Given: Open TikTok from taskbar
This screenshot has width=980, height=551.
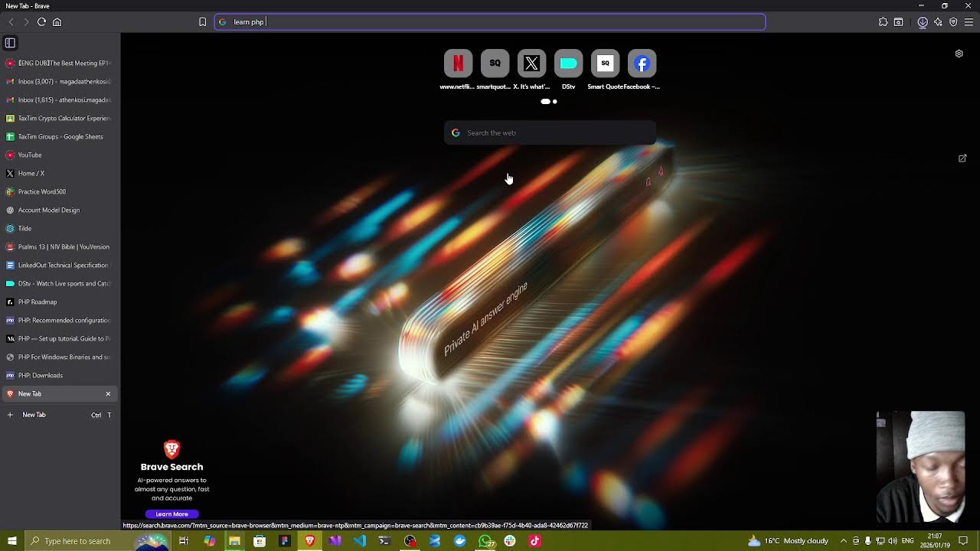Looking at the screenshot, I should [534, 541].
